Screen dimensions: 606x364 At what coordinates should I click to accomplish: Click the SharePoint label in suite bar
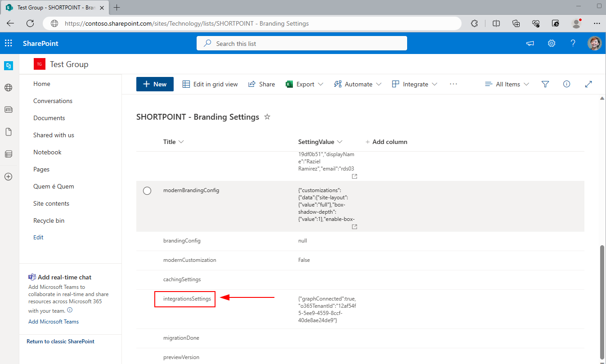click(x=40, y=44)
